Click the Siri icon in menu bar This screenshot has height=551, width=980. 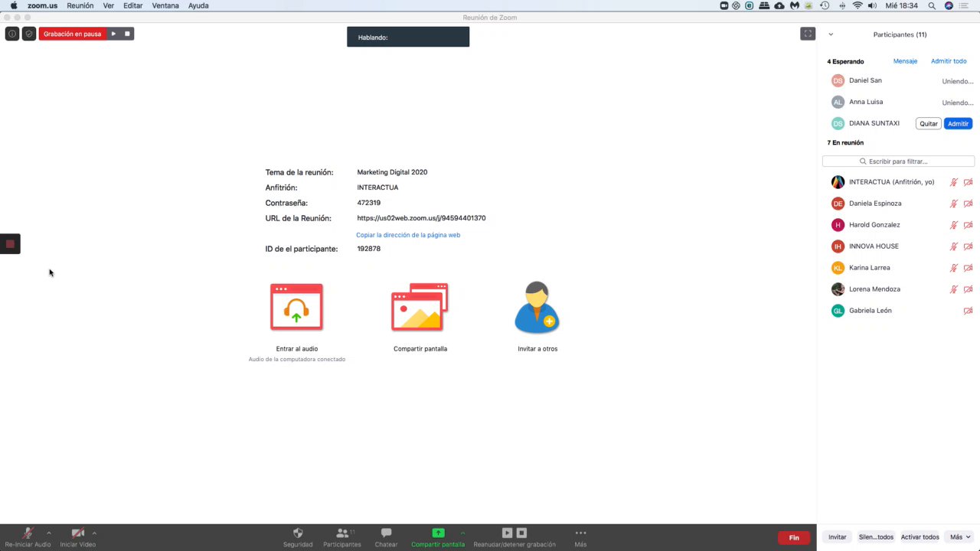coord(949,5)
